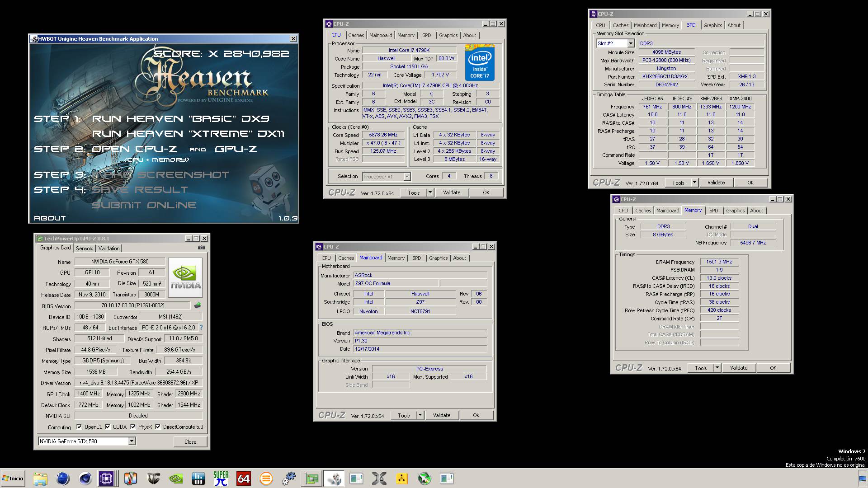Screen dimensions: 868x488
Task: Expand Tools arrow in CPU-Z CPU window
Action: pyautogui.click(x=430, y=192)
